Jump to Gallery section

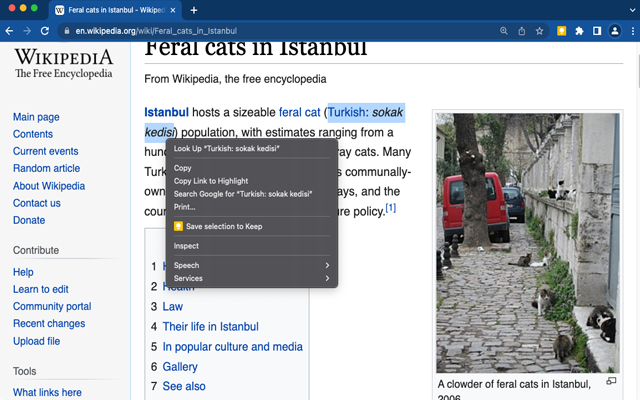pyautogui.click(x=180, y=367)
